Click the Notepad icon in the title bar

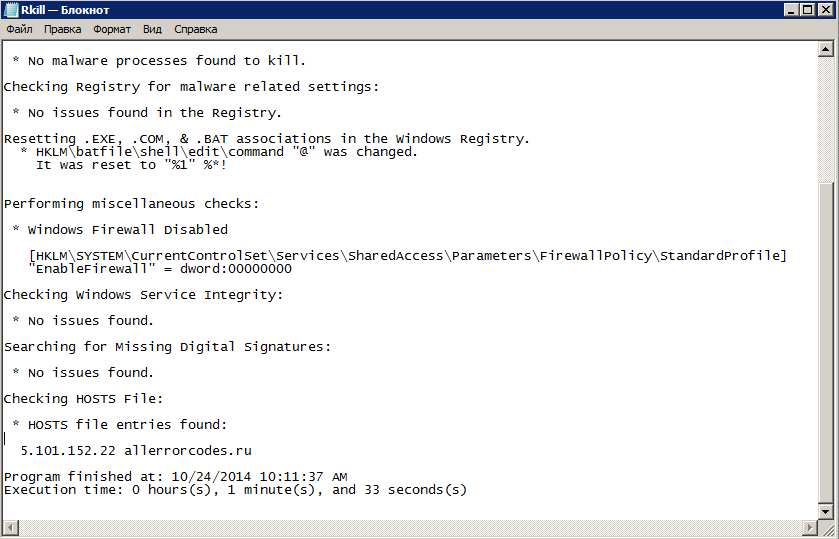point(11,9)
